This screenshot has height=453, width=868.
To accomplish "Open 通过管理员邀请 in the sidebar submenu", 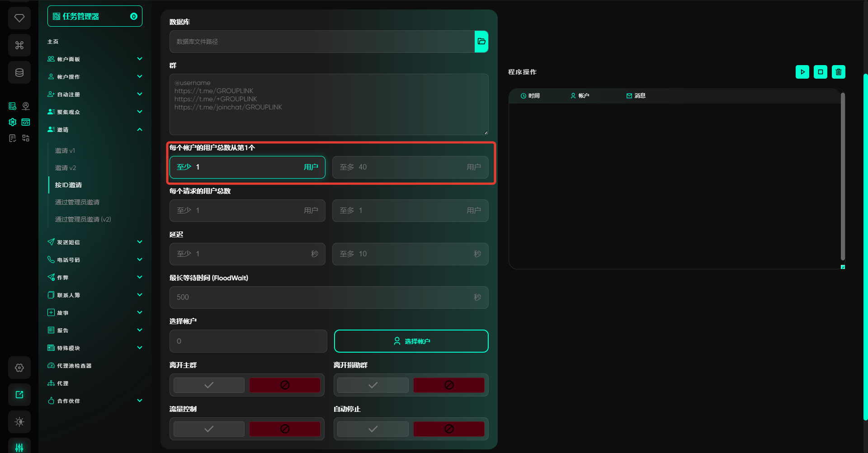I will tap(77, 202).
